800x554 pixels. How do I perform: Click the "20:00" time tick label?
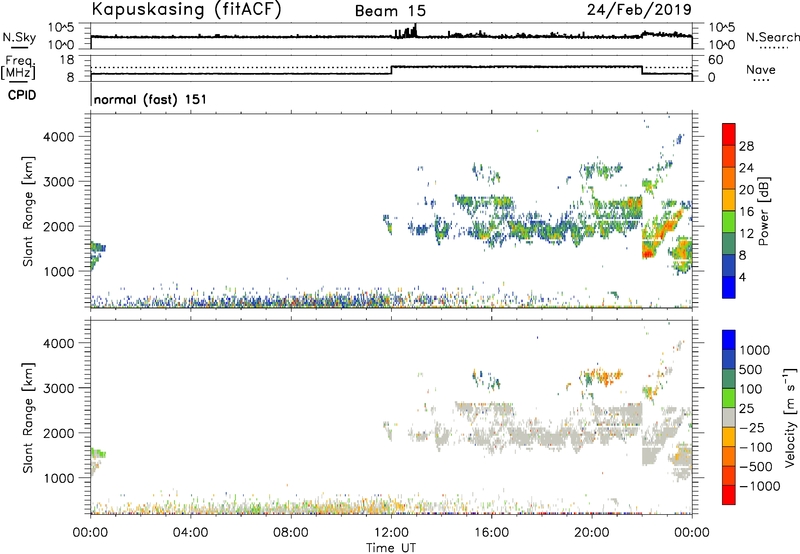pyautogui.click(x=591, y=533)
